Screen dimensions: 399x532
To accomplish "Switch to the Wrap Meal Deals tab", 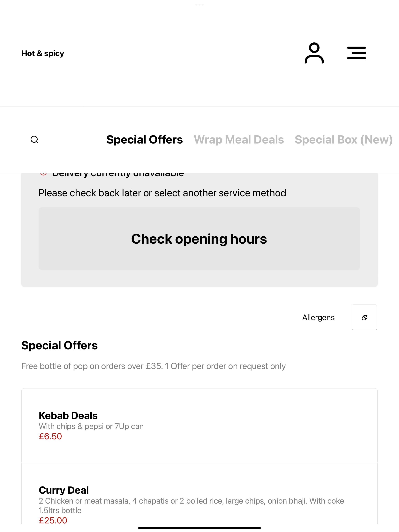I will point(239,139).
